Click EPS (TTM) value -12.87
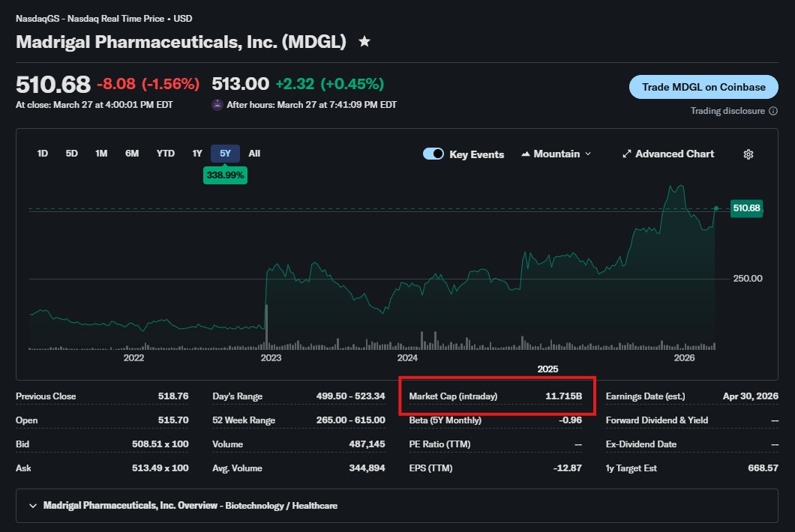 click(x=567, y=468)
